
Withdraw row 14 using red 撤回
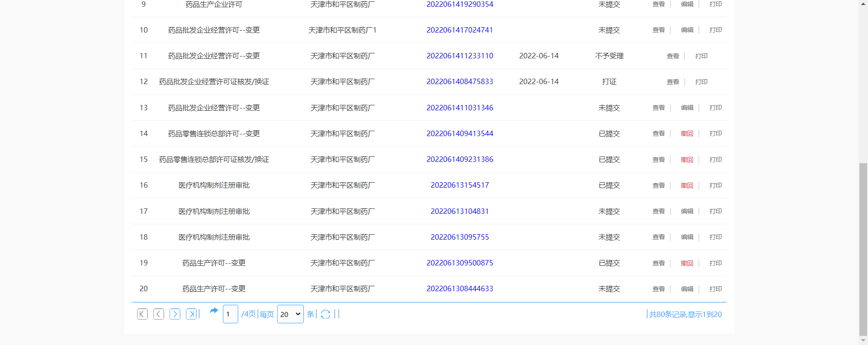tap(687, 134)
